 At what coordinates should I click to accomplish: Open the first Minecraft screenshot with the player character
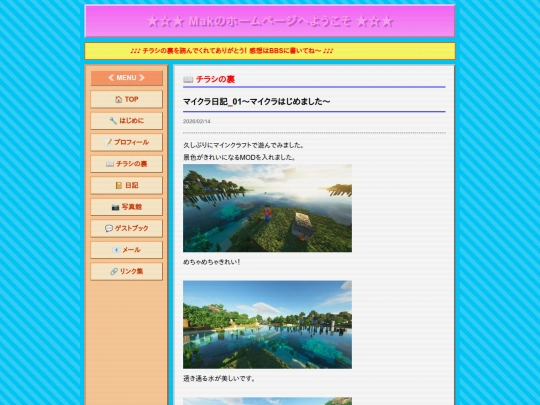coord(268,208)
